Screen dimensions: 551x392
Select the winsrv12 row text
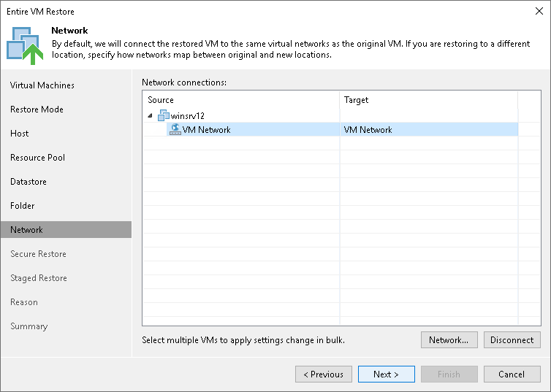pos(188,116)
